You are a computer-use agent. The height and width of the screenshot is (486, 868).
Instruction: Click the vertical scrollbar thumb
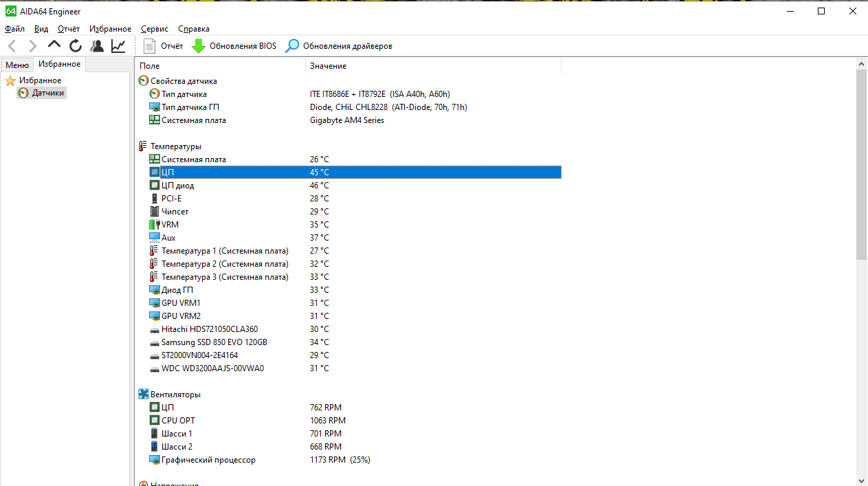[x=862, y=164]
